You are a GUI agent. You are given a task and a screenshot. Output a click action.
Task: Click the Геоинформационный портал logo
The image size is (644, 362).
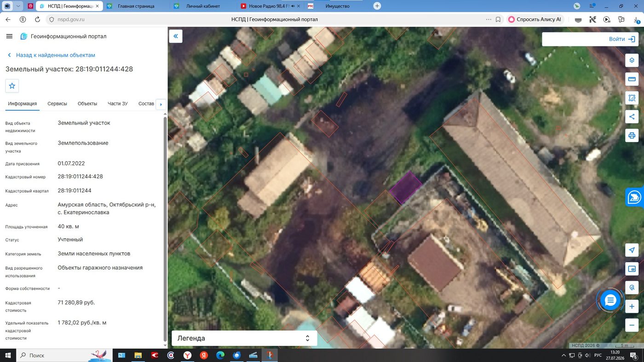[x=63, y=36]
